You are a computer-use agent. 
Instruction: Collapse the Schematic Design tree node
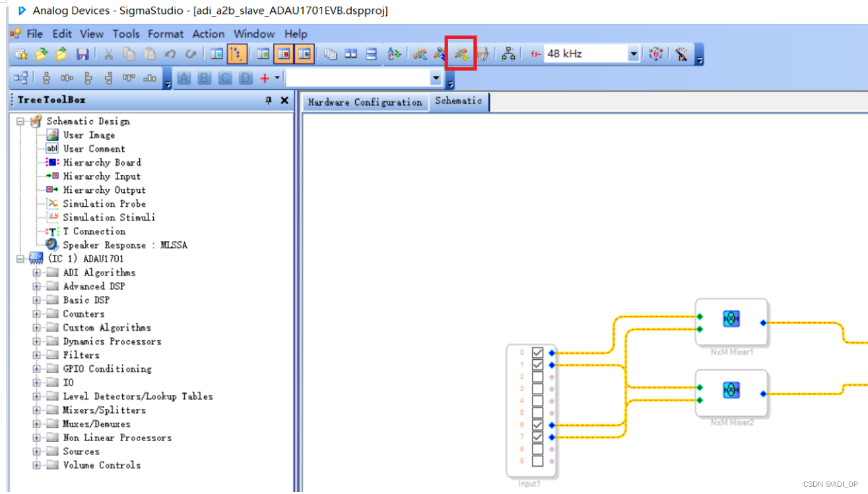[20, 122]
